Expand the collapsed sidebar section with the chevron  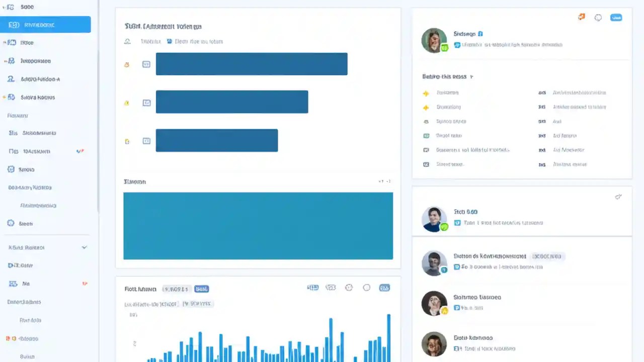pyautogui.click(x=84, y=247)
